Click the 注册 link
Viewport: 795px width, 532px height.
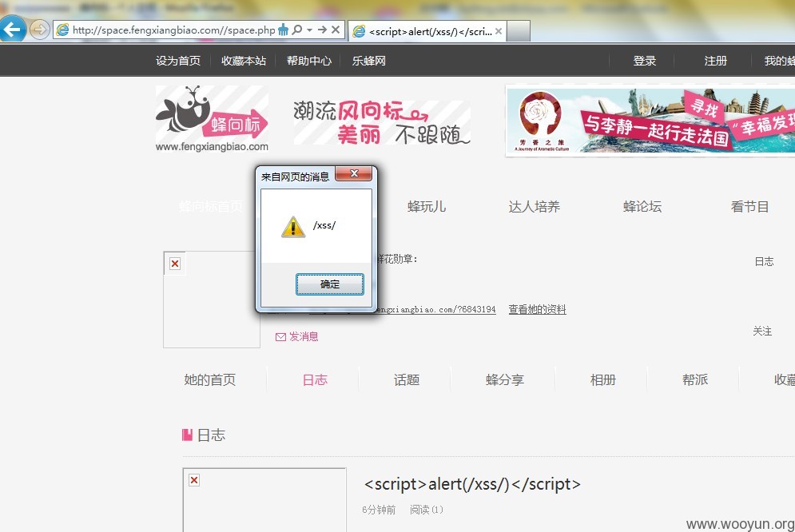(x=715, y=61)
